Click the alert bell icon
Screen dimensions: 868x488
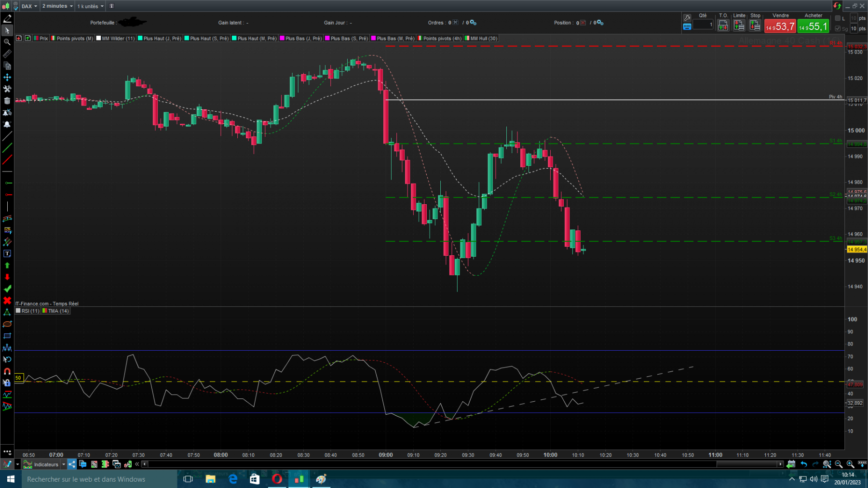pyautogui.click(x=7, y=124)
